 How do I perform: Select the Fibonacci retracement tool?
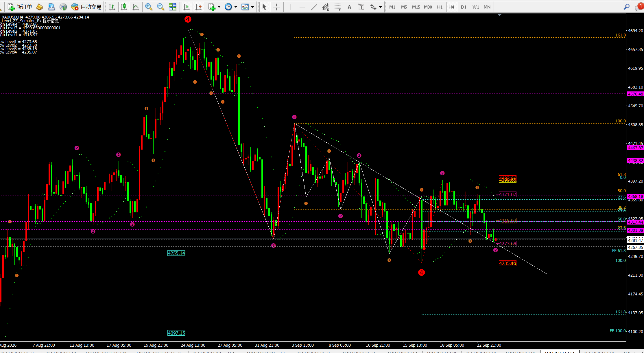pyautogui.click(x=337, y=7)
